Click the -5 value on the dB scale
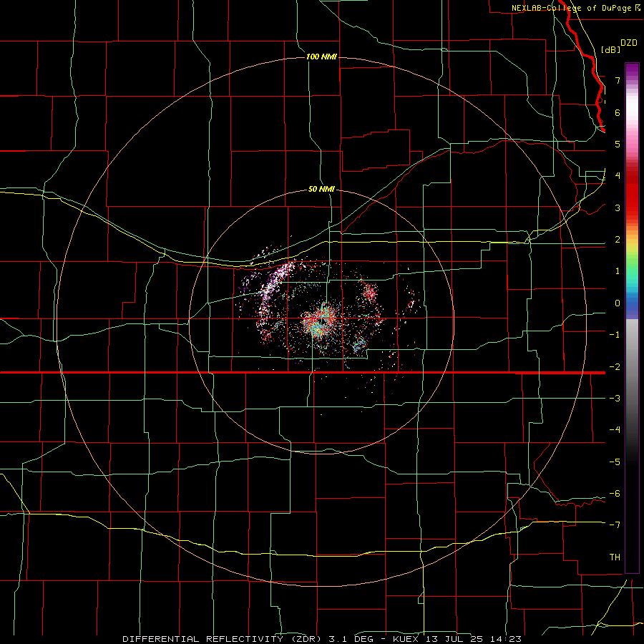Screen dimensions: 644x644 click(x=615, y=462)
